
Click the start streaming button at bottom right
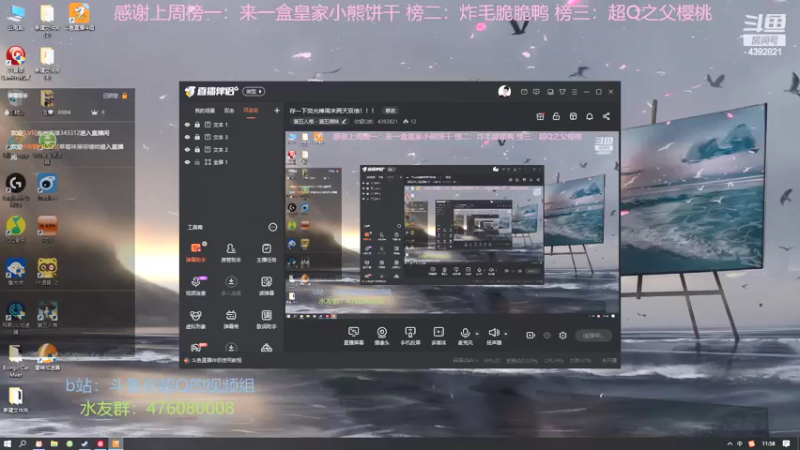pos(593,335)
